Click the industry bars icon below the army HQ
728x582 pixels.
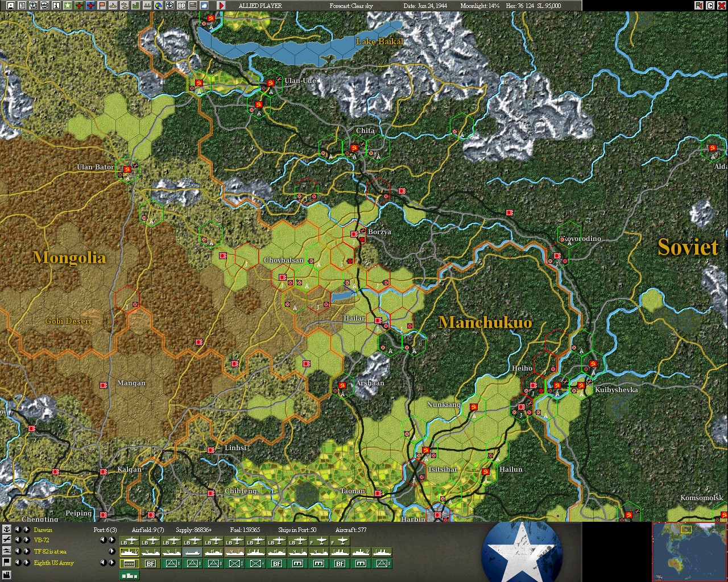coord(129,575)
